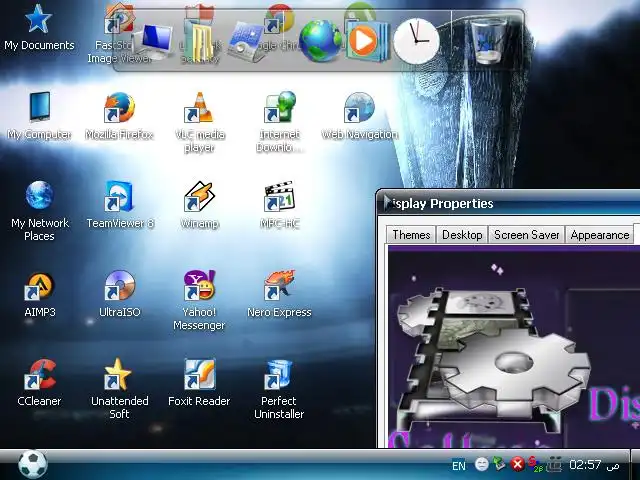Click the Display Properties title bar
This screenshot has width=640, height=480.
click(x=508, y=203)
